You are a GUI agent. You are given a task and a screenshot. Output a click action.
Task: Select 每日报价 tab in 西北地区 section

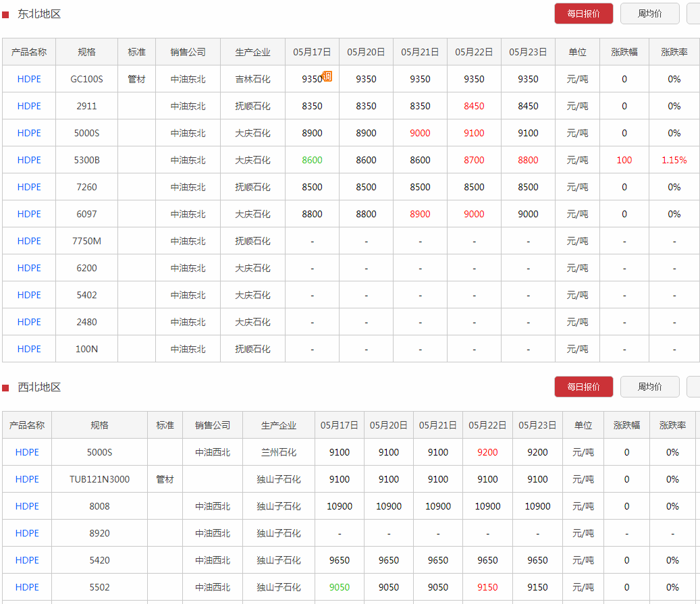click(583, 387)
